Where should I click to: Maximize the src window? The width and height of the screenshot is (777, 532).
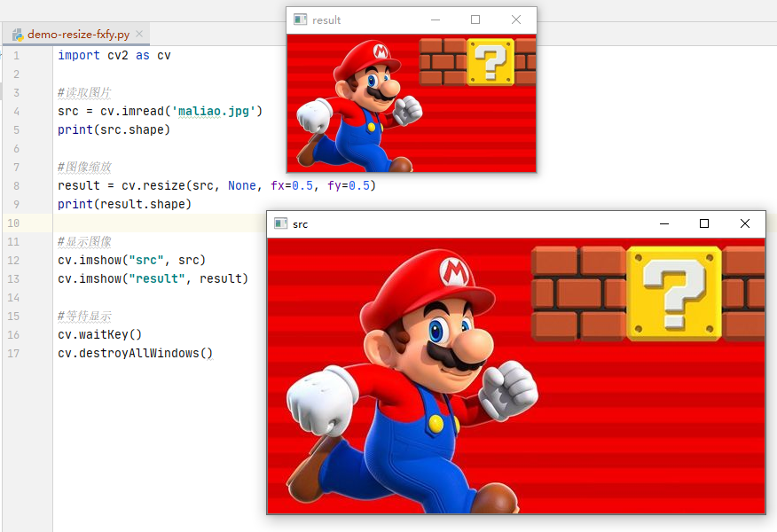[x=704, y=224]
